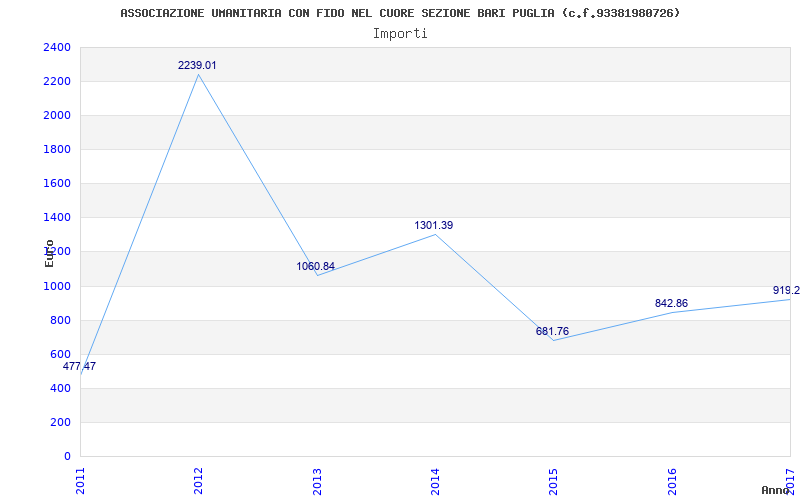Click the 400 y-axis tick label
The width and height of the screenshot is (800, 500).
pos(60,388)
